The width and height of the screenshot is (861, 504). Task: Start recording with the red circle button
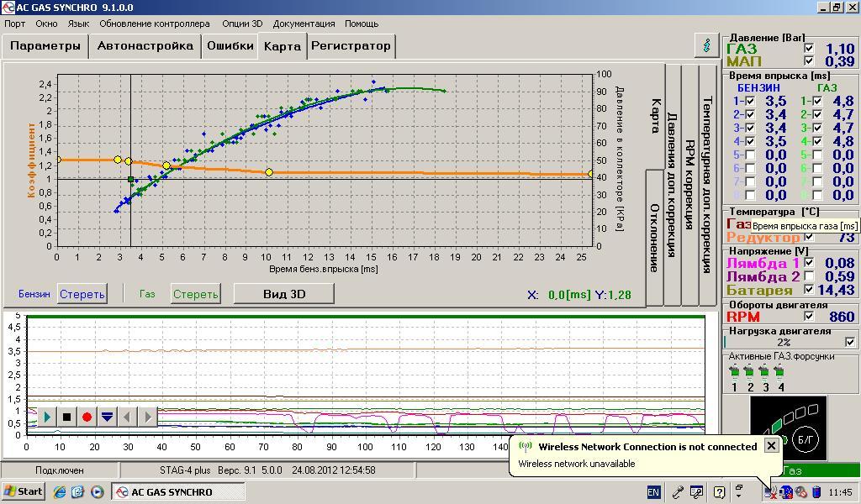click(x=87, y=417)
